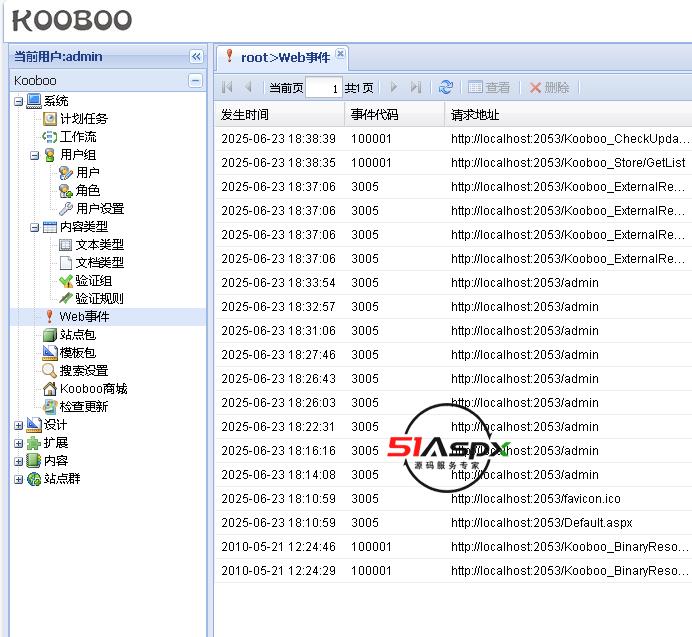Viewport: 692px width, 637px height.
Task: Expand the 站点群 tree node
Action: [19, 479]
